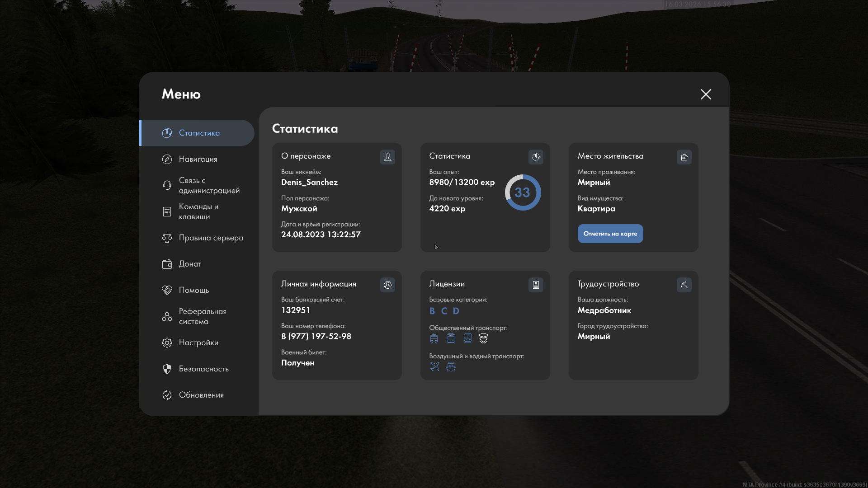868x488 pixels.
Task: Click the airplane license icon
Action: pos(434,367)
